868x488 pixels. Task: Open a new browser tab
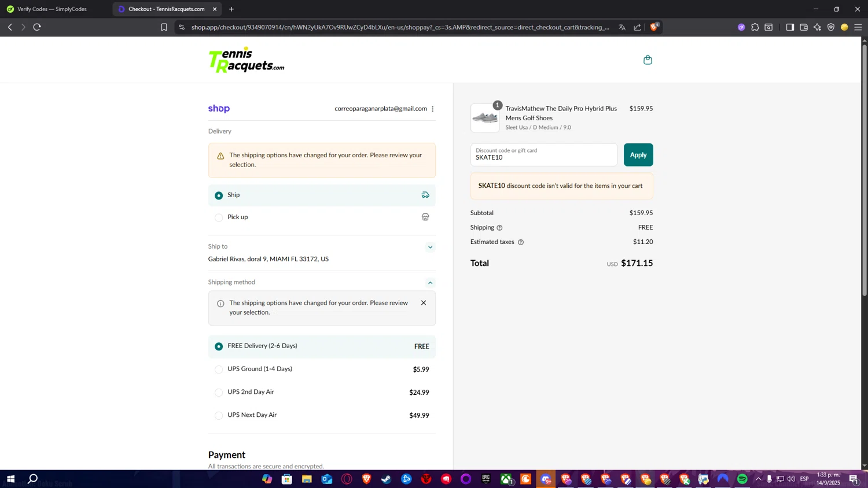pyautogui.click(x=231, y=9)
